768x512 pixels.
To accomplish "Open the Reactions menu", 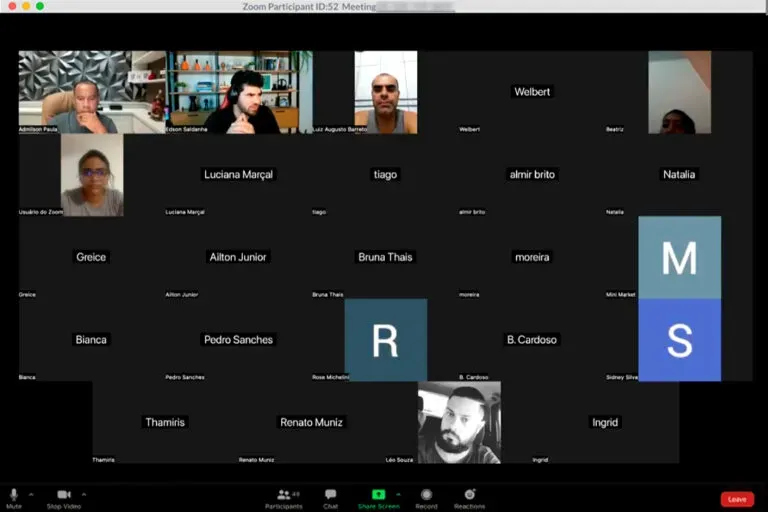I will pos(469,495).
